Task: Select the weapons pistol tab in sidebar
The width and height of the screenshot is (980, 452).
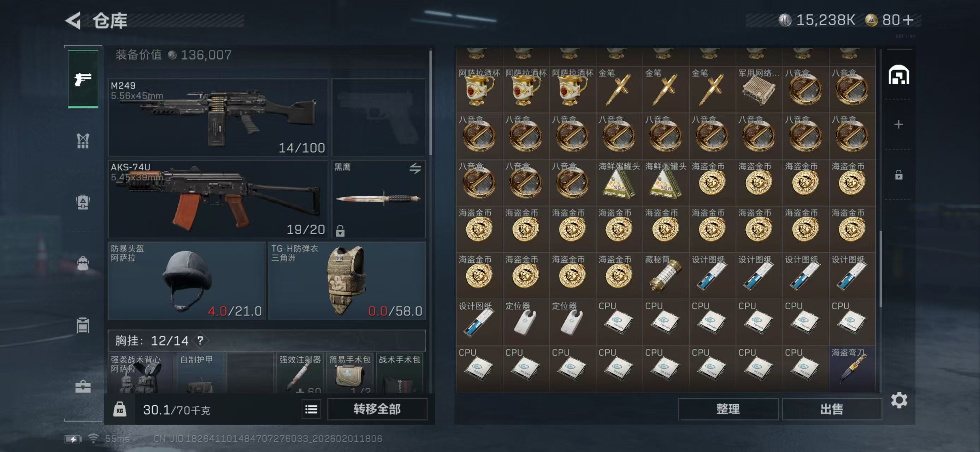Action: click(83, 79)
